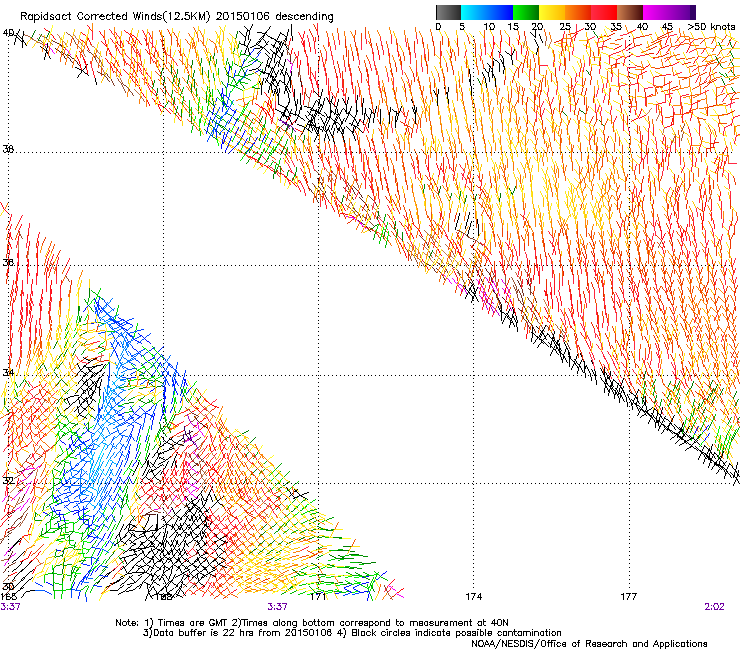Click the '25' legend scale label
The width and height of the screenshot is (740, 650).
coord(565,27)
